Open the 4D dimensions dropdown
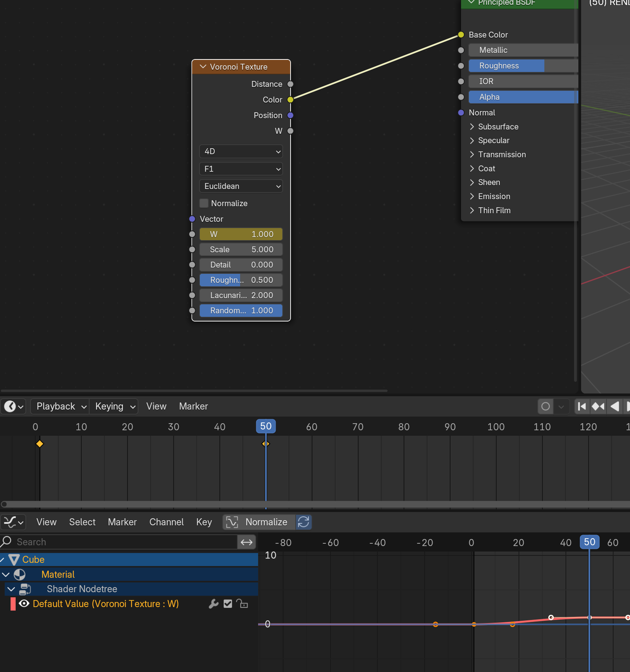Screen dimensions: 630x672 coord(241,152)
